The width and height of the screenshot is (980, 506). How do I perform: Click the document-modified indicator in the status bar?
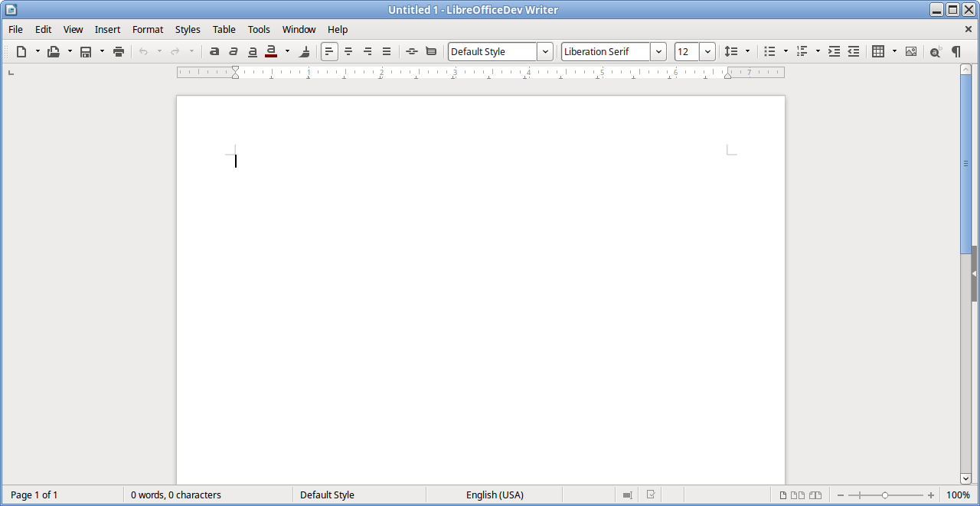651,495
